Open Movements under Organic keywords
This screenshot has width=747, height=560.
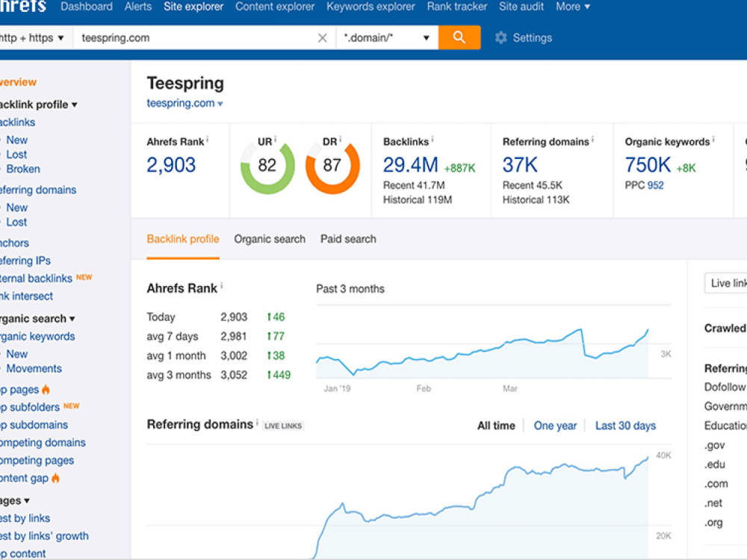(x=34, y=369)
